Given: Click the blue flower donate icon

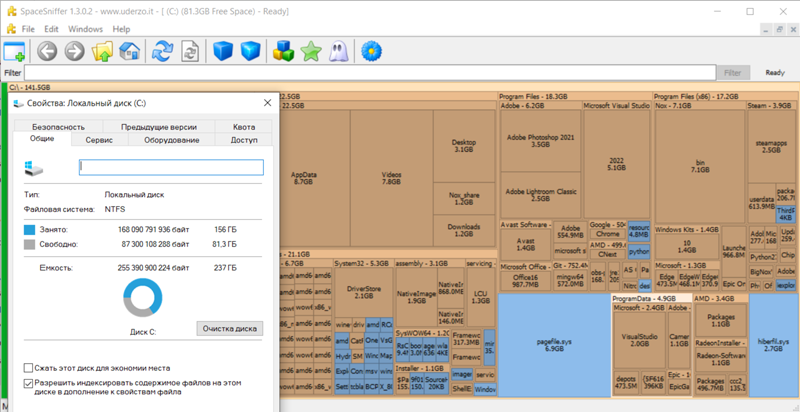Looking at the screenshot, I should pos(371,52).
